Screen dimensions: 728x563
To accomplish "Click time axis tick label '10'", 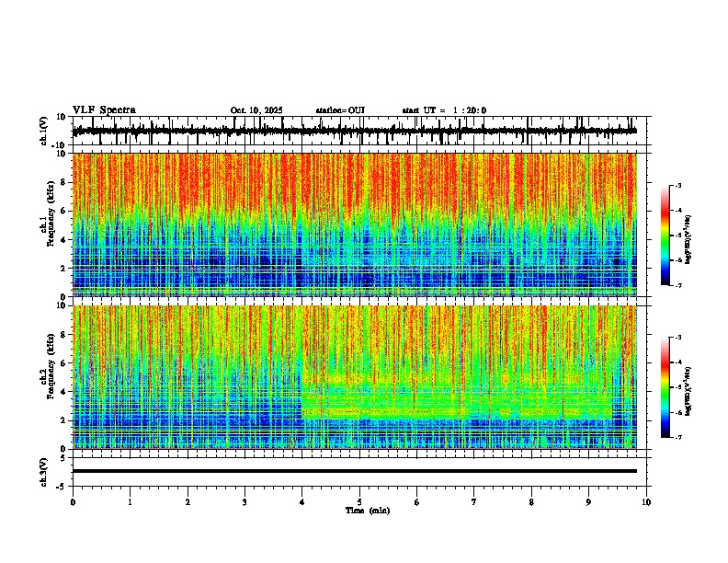I will pos(646,502).
